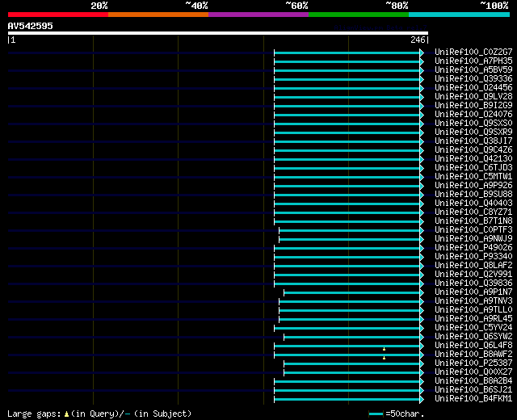Screen dimensions: 517x420
Task: Select the UniRef100_B8AWF2 subject name
Action: pyautogui.click(x=473, y=355)
